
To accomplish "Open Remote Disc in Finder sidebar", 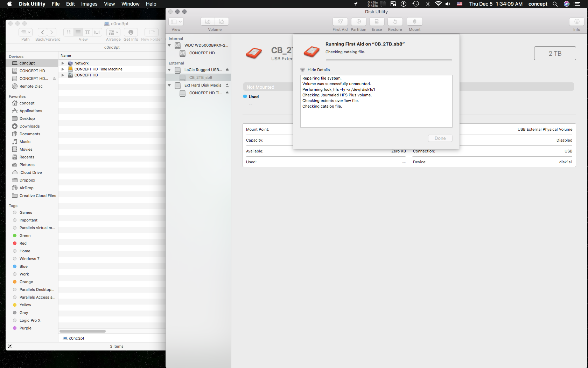I will (x=32, y=86).
